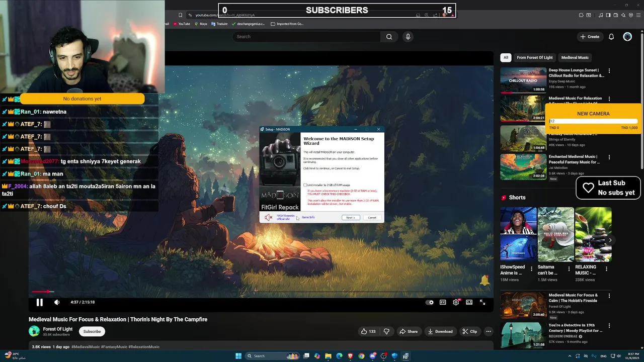Dislike the video
The image size is (644, 362).
[386, 331]
